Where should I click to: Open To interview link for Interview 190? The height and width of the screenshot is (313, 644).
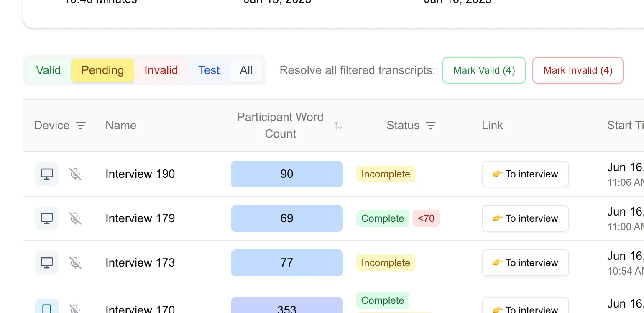tap(525, 174)
